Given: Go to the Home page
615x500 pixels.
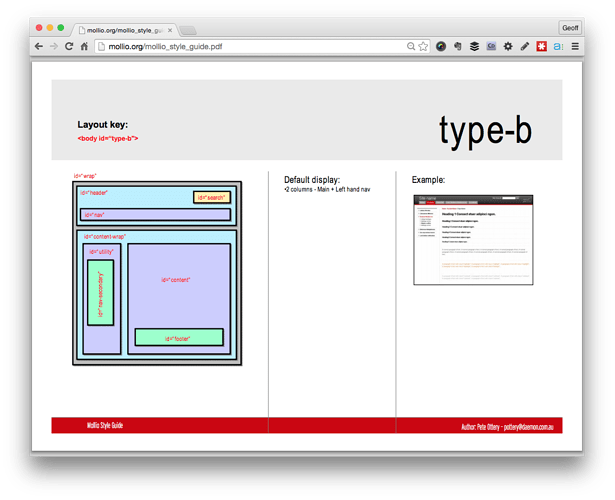Looking at the screenshot, I should point(84,46).
